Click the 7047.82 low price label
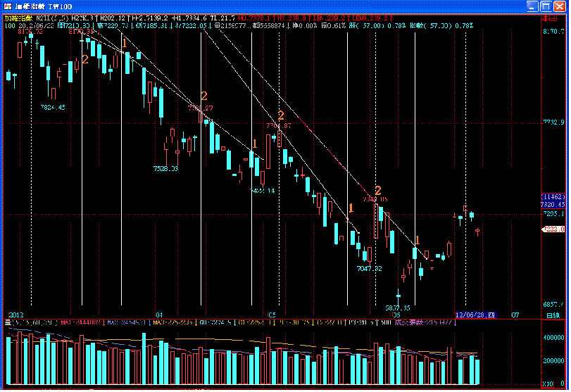Screen dimensions: 571x392 (x=369, y=268)
